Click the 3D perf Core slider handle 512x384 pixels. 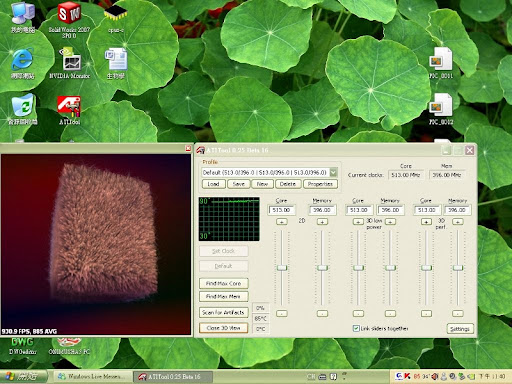coord(426,268)
